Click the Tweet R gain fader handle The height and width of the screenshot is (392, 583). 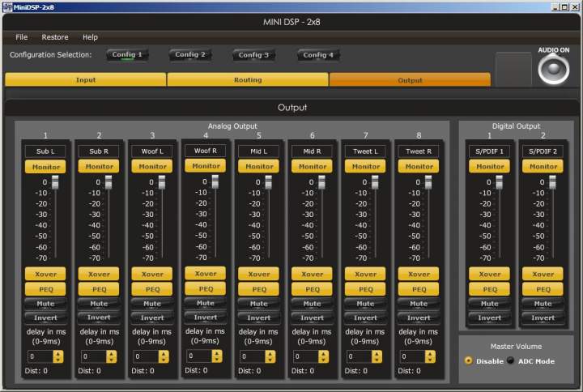pyautogui.click(x=428, y=182)
